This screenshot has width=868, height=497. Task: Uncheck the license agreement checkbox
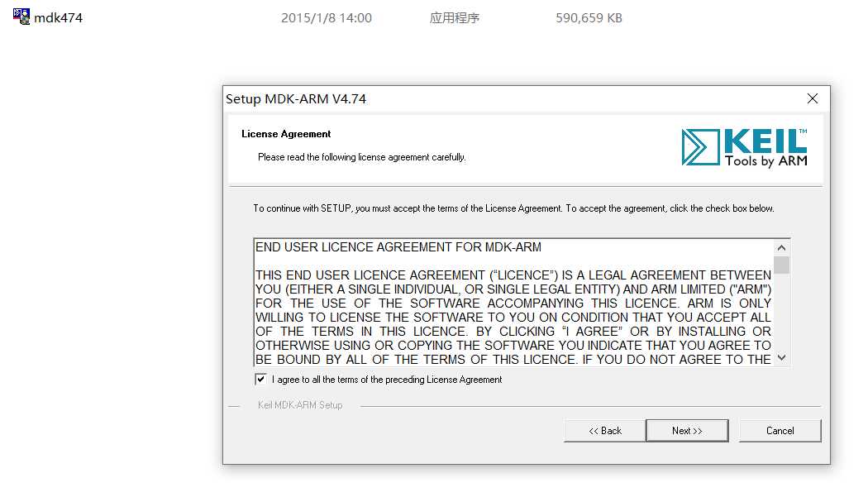260,379
